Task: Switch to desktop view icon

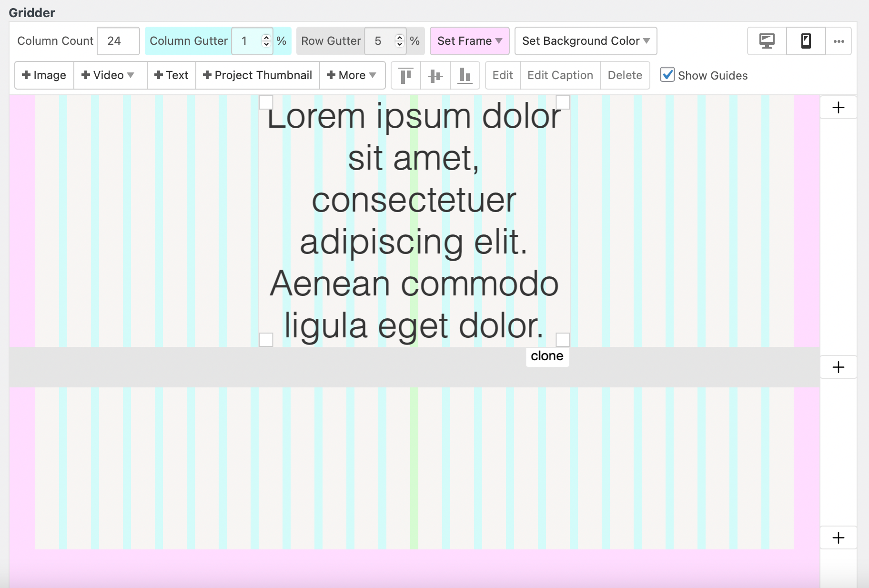Action: (767, 41)
